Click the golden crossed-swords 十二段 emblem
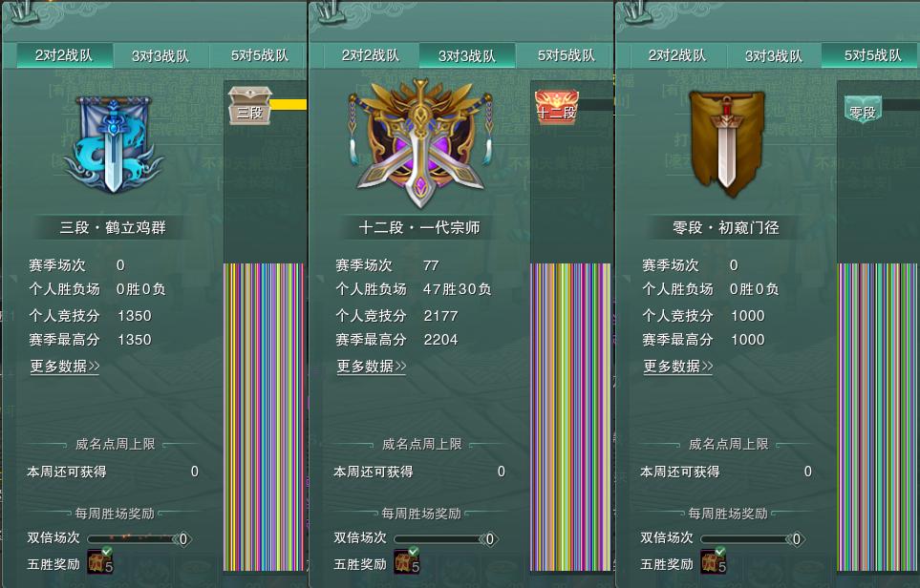Image resolution: width=920 pixels, height=588 pixels. point(419,142)
